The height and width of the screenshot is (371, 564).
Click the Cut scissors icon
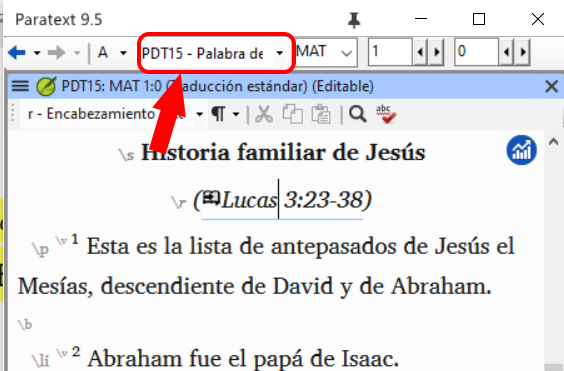(264, 115)
